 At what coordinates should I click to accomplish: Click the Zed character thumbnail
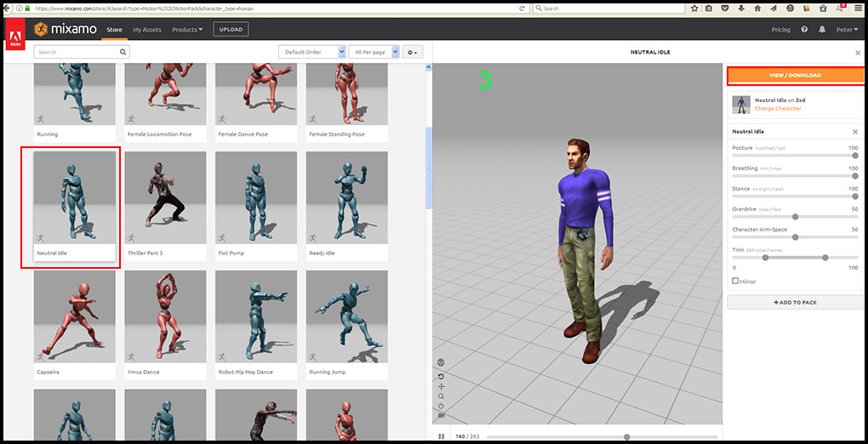click(x=741, y=105)
